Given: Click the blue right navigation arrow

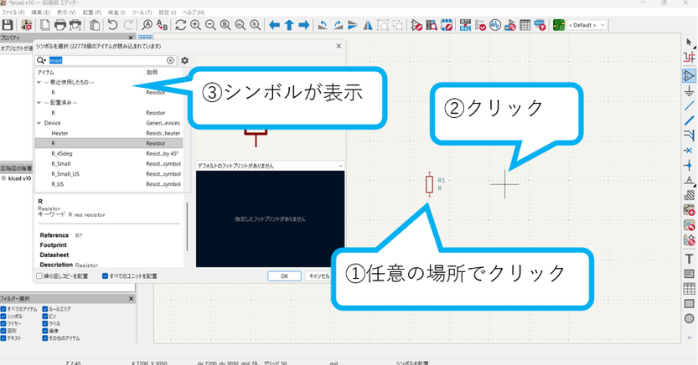Looking at the screenshot, I should (x=304, y=25).
